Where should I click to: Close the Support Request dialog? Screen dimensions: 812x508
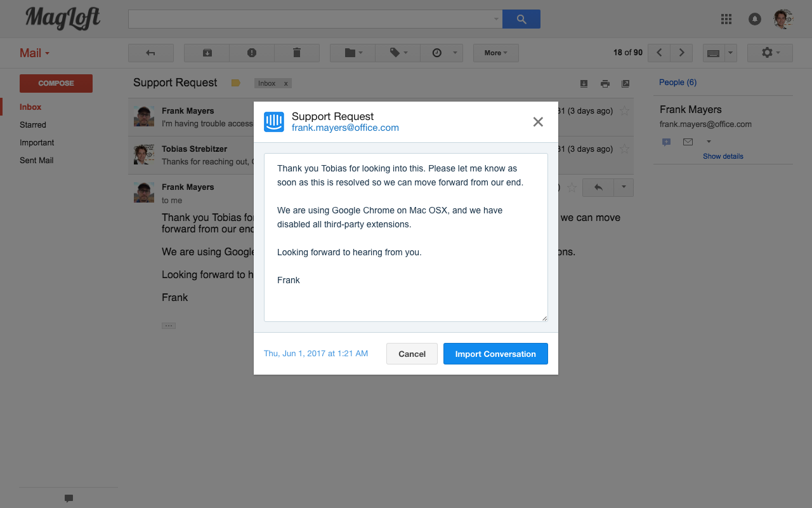click(x=538, y=122)
